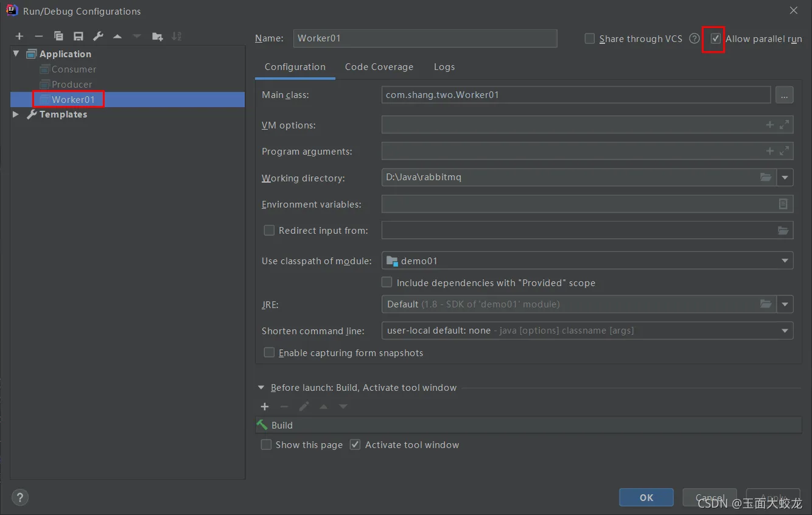
Task: Expand the VM options field
Action: tap(784, 125)
